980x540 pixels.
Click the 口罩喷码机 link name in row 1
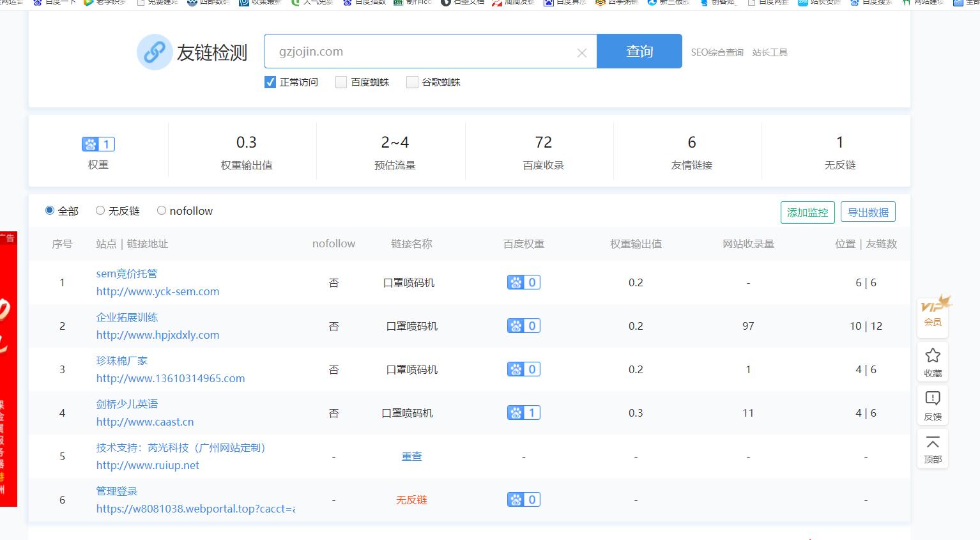409,282
